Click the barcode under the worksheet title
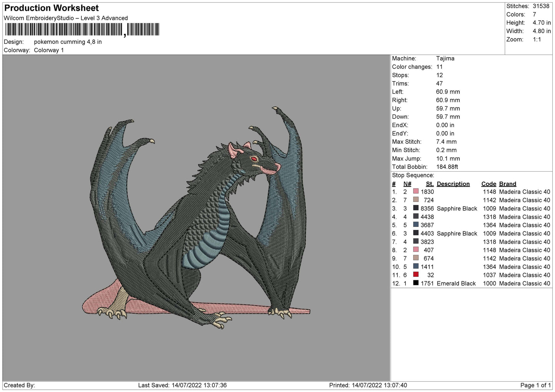The width and height of the screenshot is (555, 392). (x=81, y=30)
